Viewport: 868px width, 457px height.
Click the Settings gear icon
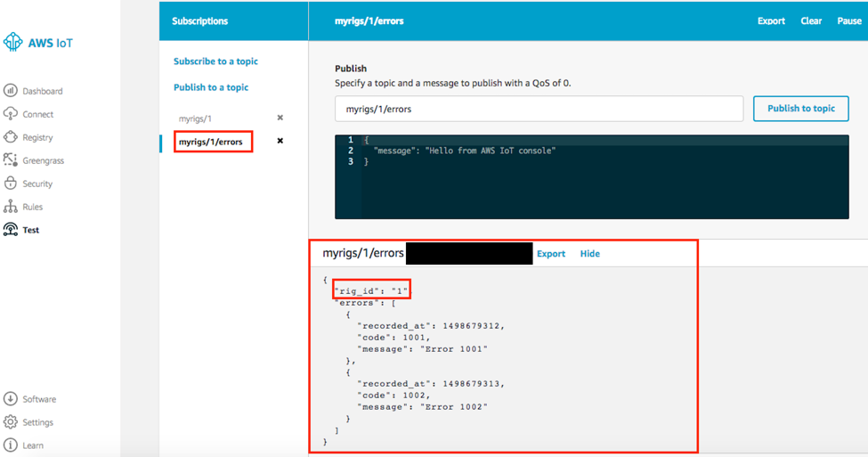[10, 421]
